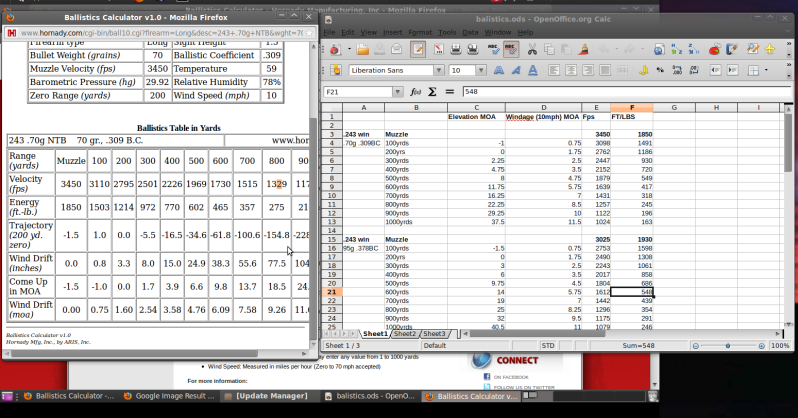
Task: Toggle Justified alignment icon
Action: point(605,70)
